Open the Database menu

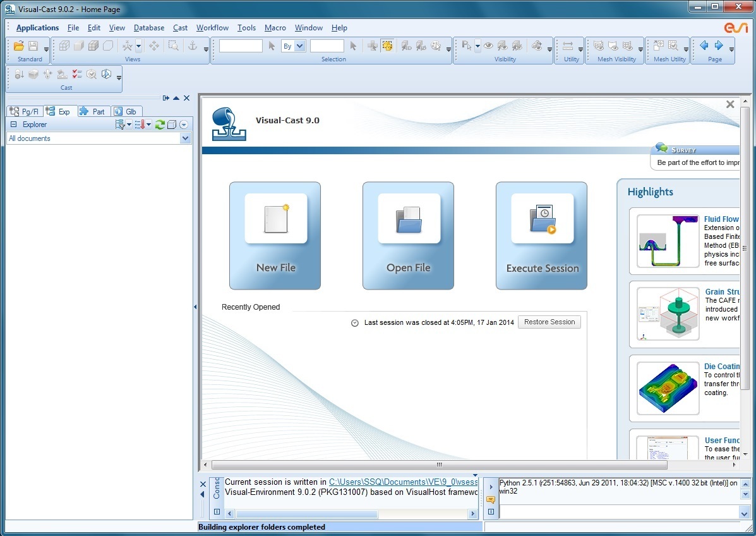(x=149, y=28)
